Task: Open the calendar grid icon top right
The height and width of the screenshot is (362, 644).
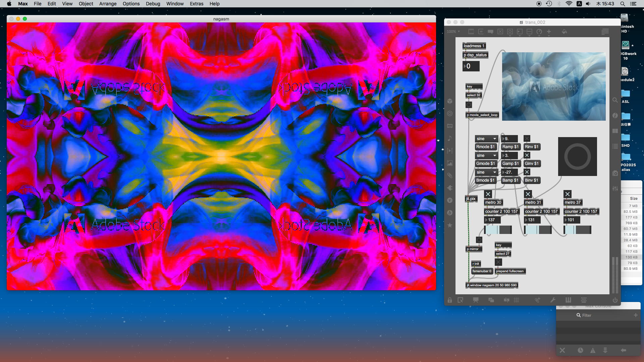Action: [605, 32]
